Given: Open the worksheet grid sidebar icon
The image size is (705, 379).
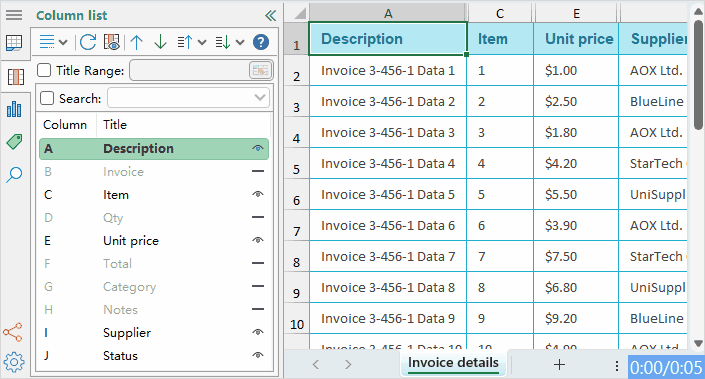Looking at the screenshot, I should tap(14, 43).
